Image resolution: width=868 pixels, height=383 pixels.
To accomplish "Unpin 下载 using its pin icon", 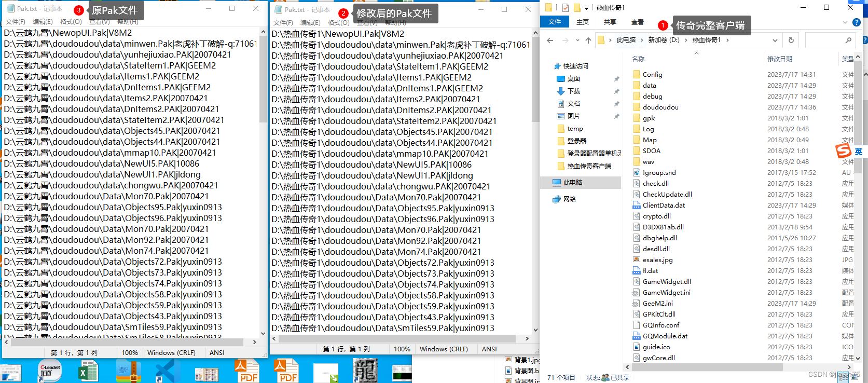I will click(x=617, y=91).
